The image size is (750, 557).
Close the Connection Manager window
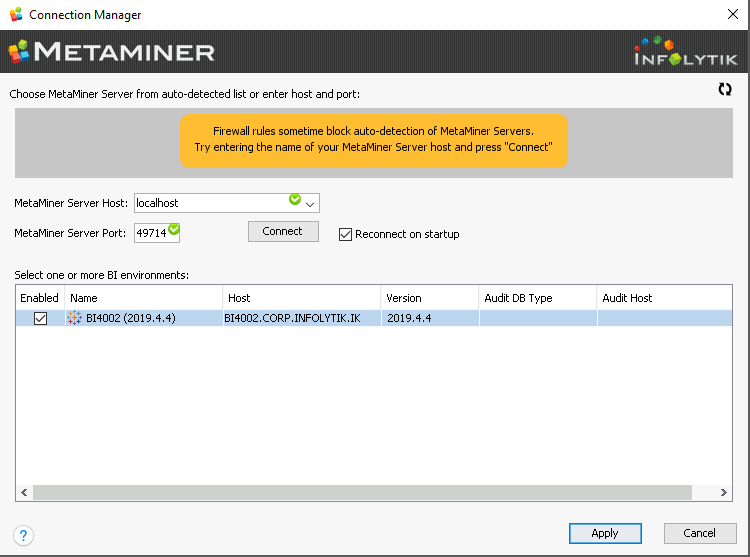pyautogui.click(x=733, y=14)
